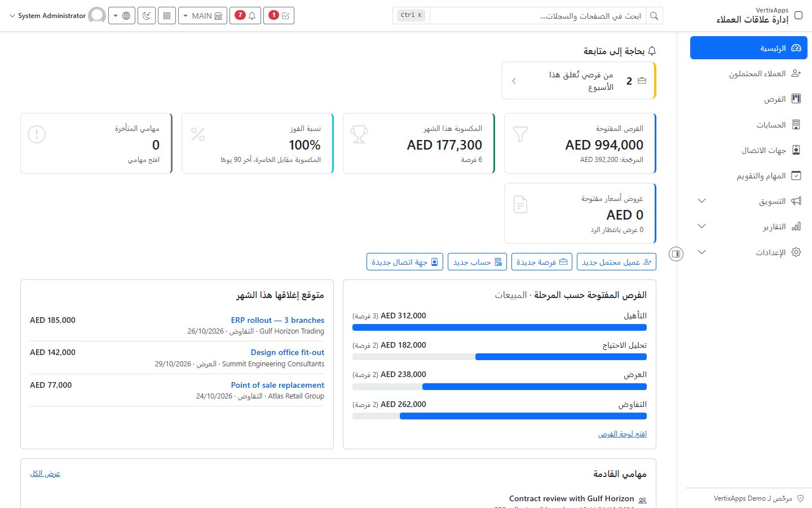The width and height of the screenshot is (812, 508).
Task: Open the apps grid launcher icon
Action: point(167,16)
